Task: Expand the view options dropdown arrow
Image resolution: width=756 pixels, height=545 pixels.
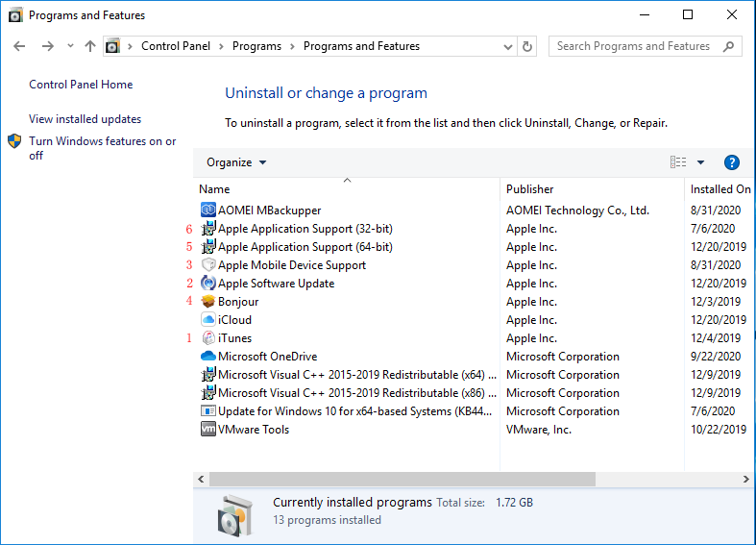Action: coord(700,162)
